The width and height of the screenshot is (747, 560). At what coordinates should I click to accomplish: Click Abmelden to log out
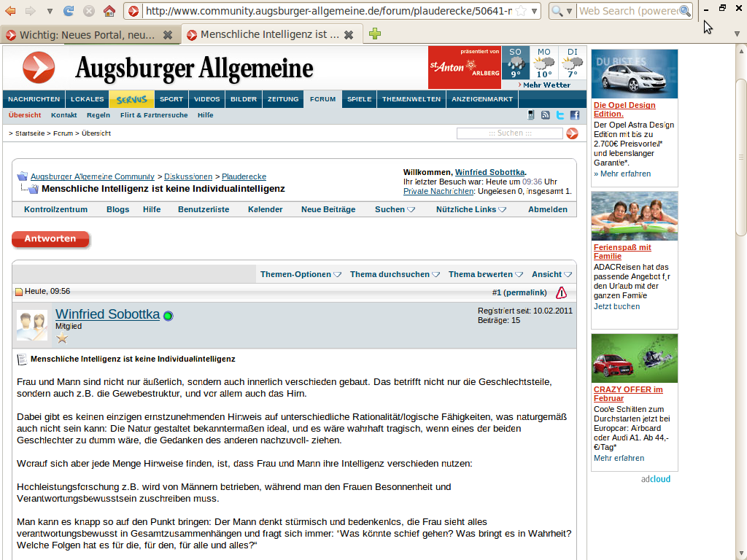(548, 209)
